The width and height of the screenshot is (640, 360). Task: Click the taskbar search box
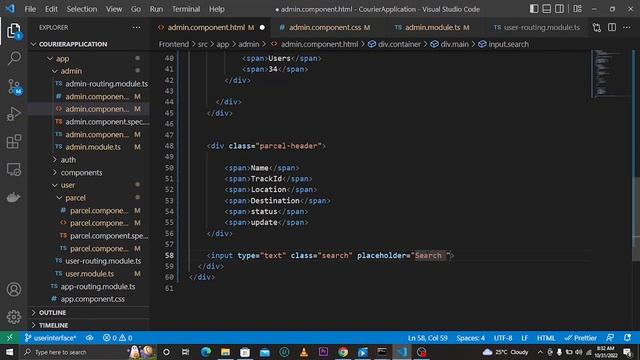coord(87,352)
